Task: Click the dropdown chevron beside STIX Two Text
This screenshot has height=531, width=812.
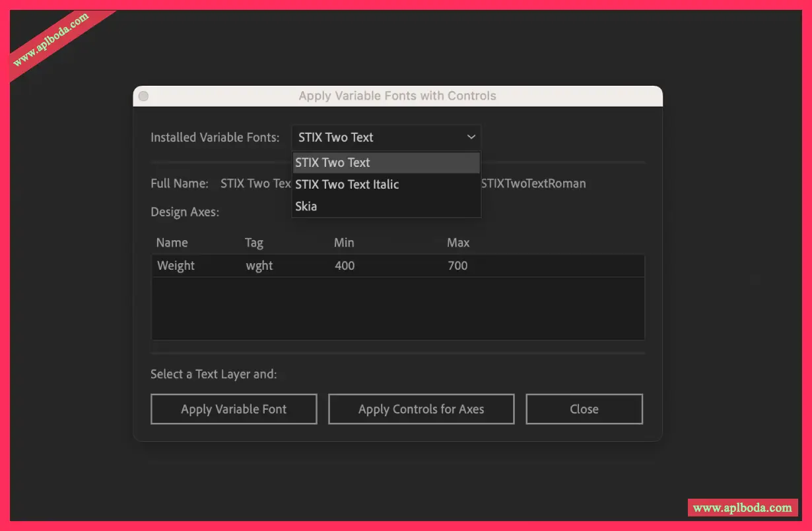Action: coord(471,137)
